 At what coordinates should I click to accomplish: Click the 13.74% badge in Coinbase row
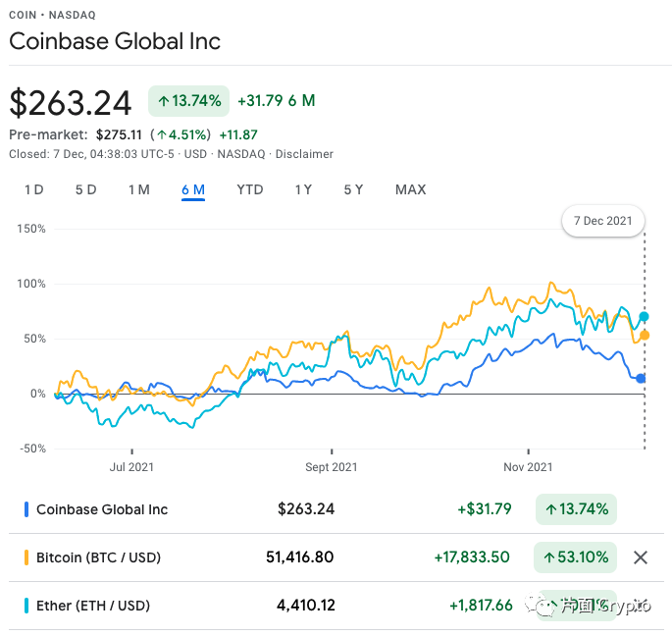click(576, 509)
